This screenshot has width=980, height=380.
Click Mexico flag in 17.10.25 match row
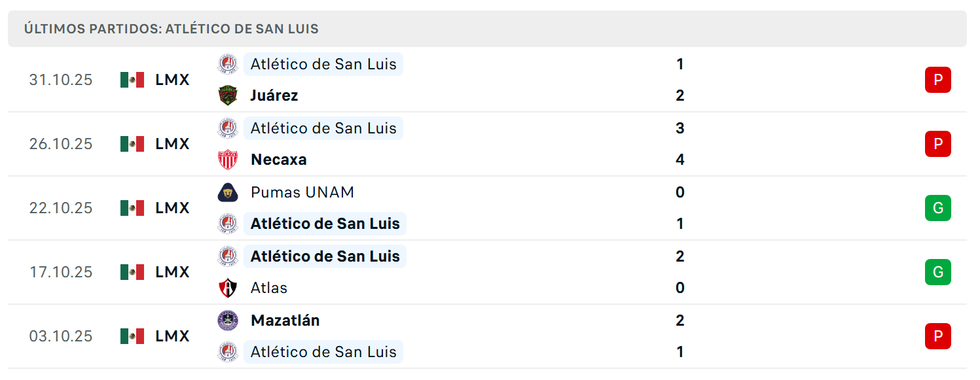[132, 272]
